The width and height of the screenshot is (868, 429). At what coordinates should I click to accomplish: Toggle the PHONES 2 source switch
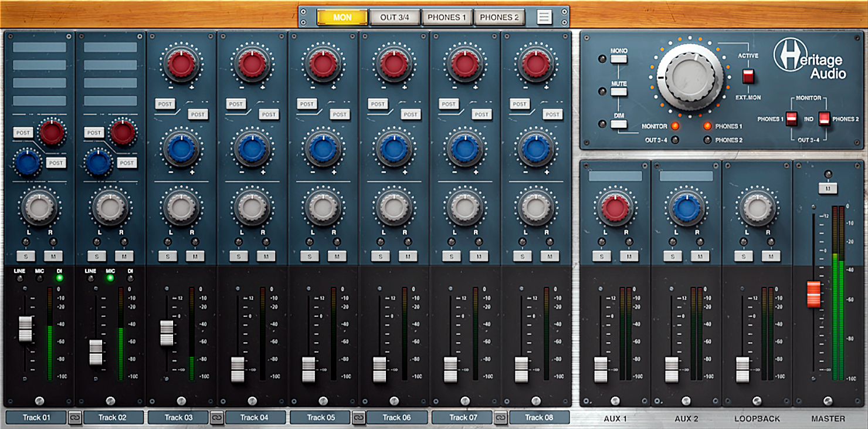[x=824, y=119]
